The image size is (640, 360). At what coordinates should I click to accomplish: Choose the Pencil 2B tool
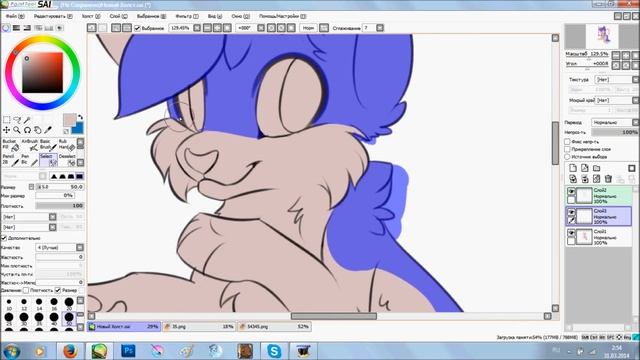[x=11, y=160]
